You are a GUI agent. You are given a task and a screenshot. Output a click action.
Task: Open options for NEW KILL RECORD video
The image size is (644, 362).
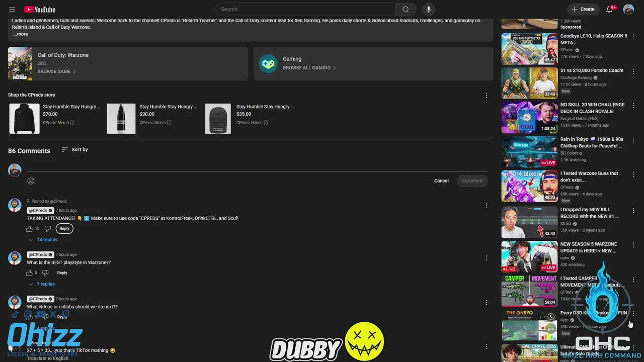pos(633,210)
